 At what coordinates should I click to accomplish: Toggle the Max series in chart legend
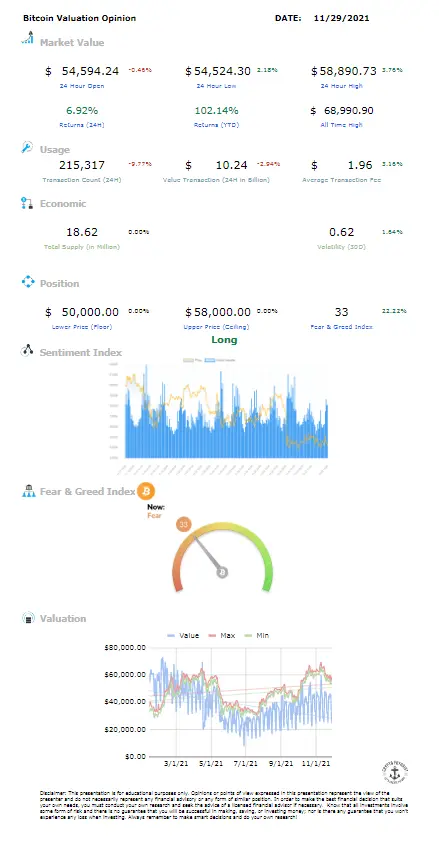(x=222, y=635)
